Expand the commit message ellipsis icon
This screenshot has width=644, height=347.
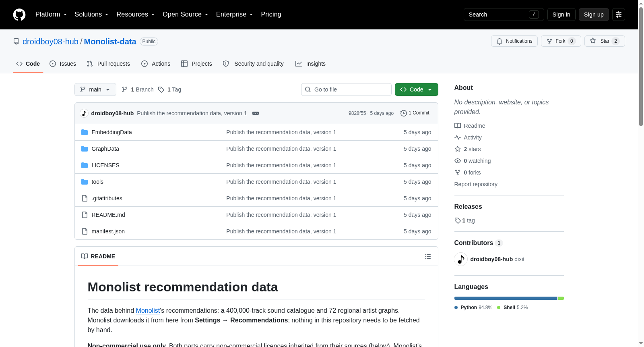tap(256, 113)
